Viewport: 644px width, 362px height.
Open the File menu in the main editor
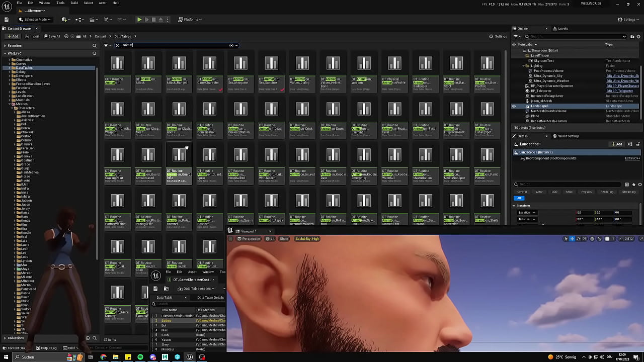point(19,3)
